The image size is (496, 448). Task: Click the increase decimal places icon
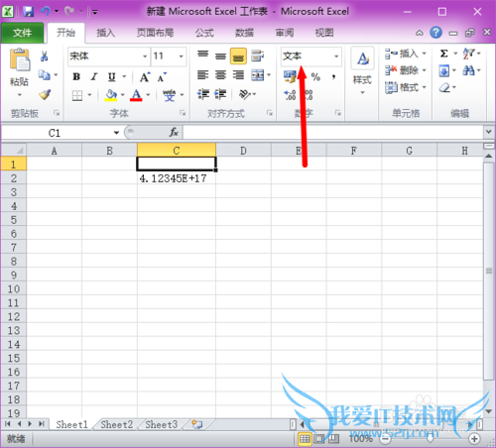pyautogui.click(x=291, y=95)
